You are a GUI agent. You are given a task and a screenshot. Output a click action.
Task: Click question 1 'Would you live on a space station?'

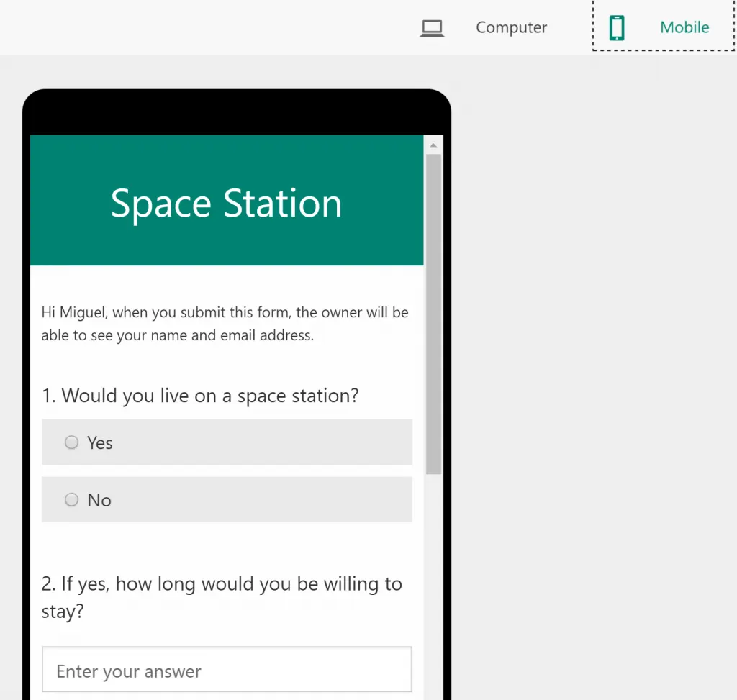coord(200,396)
